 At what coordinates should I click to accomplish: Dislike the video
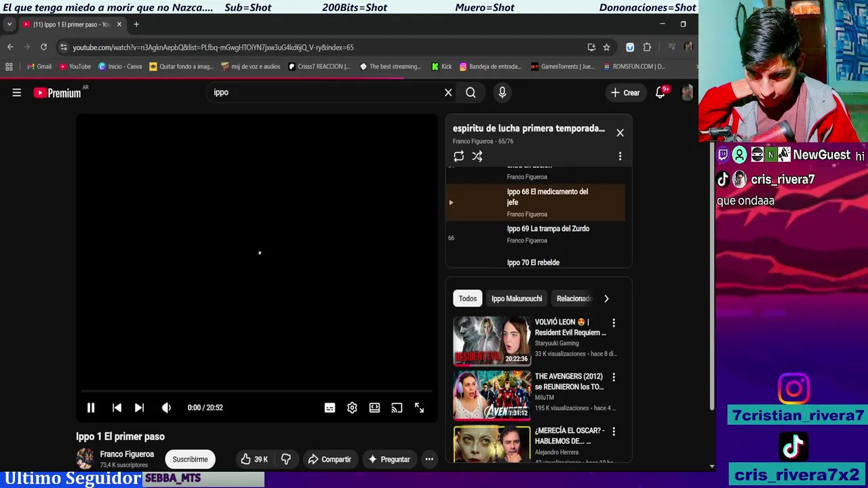[x=285, y=460]
